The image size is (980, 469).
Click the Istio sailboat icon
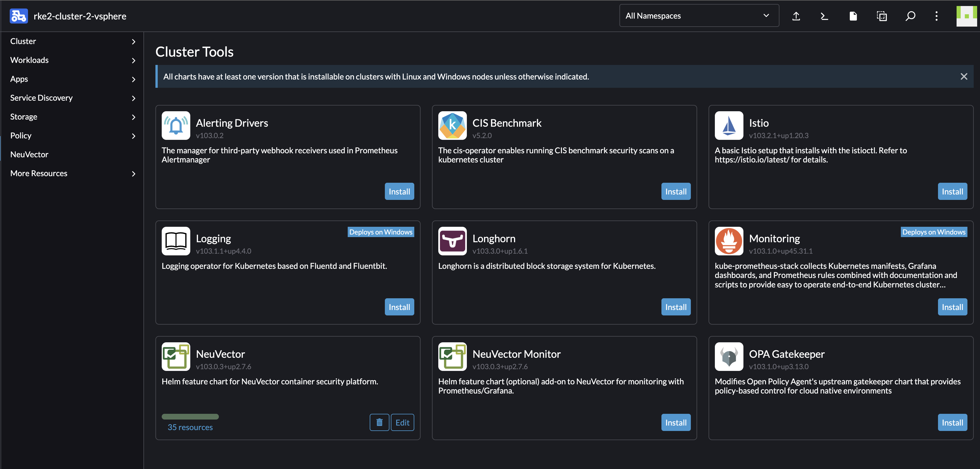coord(729,126)
